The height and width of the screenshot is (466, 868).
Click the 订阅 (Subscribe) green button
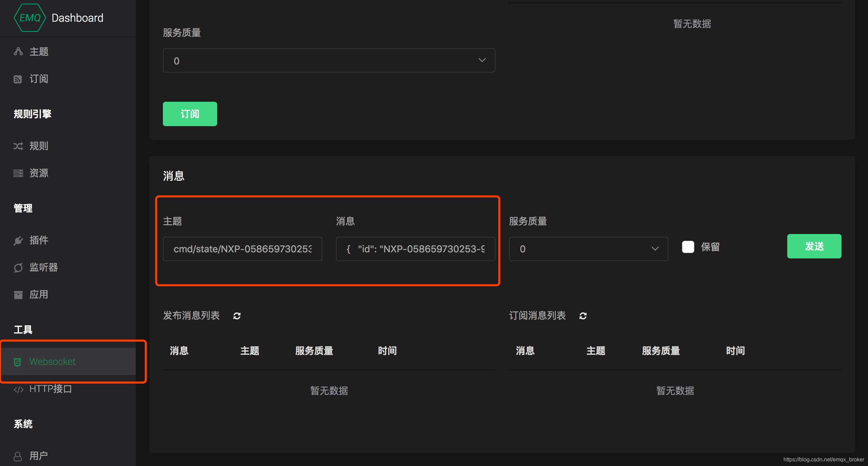(190, 113)
